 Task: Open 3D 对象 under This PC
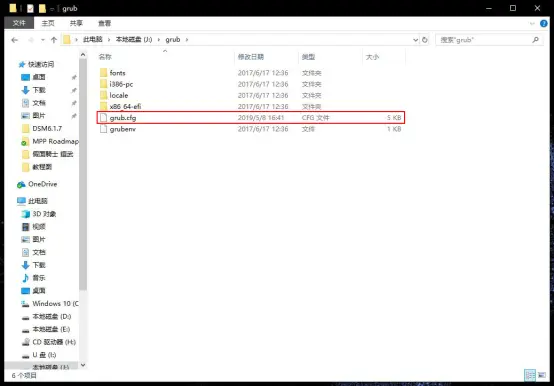pos(44,214)
